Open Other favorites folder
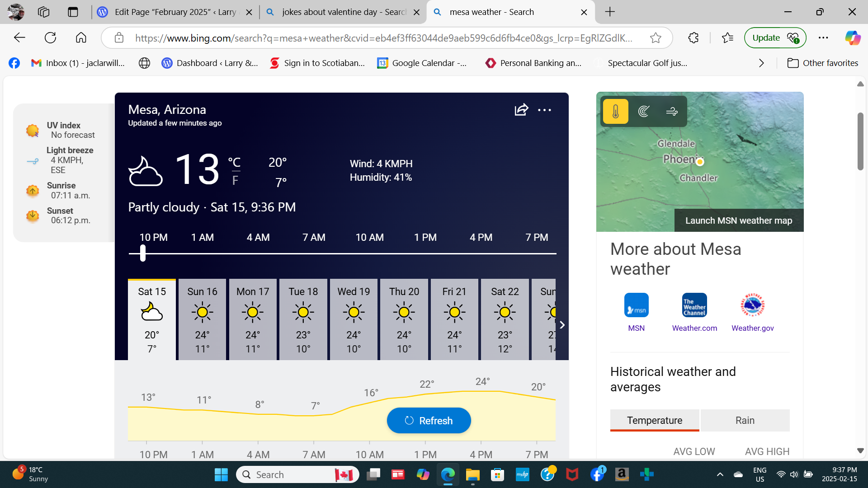Image resolution: width=868 pixels, height=488 pixels. (823, 63)
